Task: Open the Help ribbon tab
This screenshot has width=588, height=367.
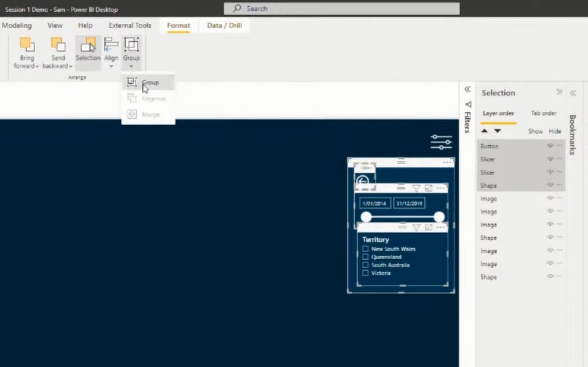Action: 85,25
